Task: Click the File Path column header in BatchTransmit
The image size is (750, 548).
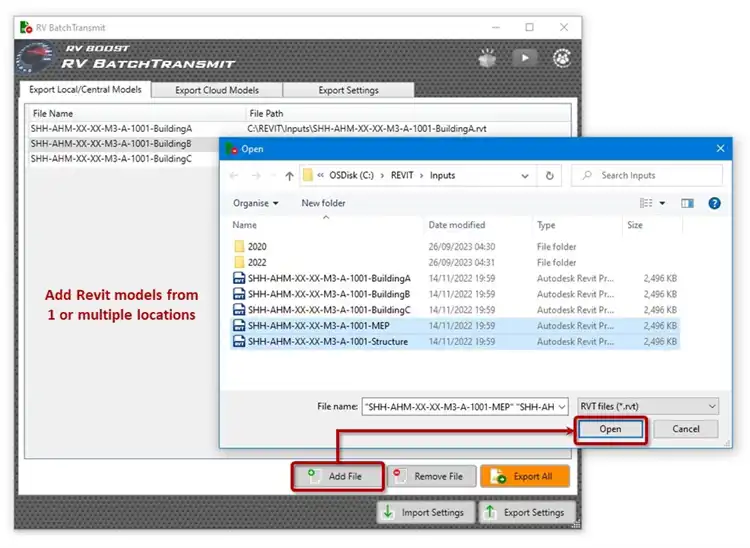Action: tap(408, 114)
